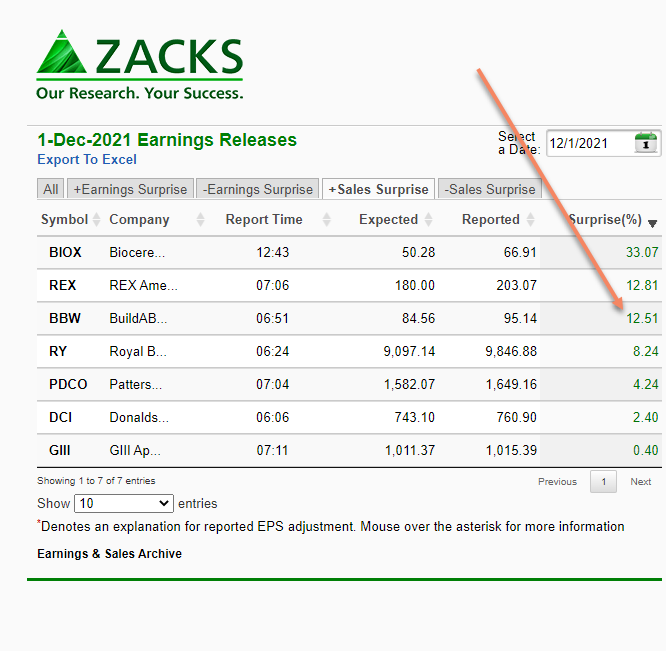
Task: Sort table by Reported column arrows
Action: click(x=531, y=220)
